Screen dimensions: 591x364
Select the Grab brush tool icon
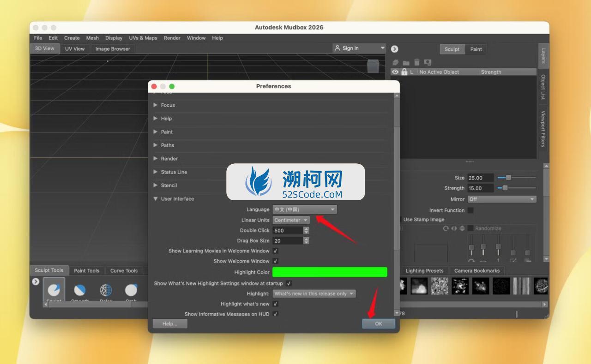[x=131, y=290]
